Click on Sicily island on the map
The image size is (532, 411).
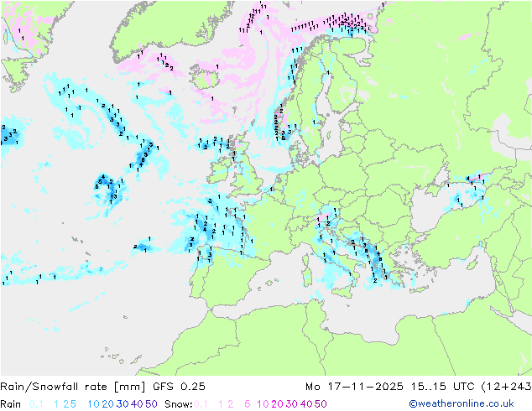343,290
